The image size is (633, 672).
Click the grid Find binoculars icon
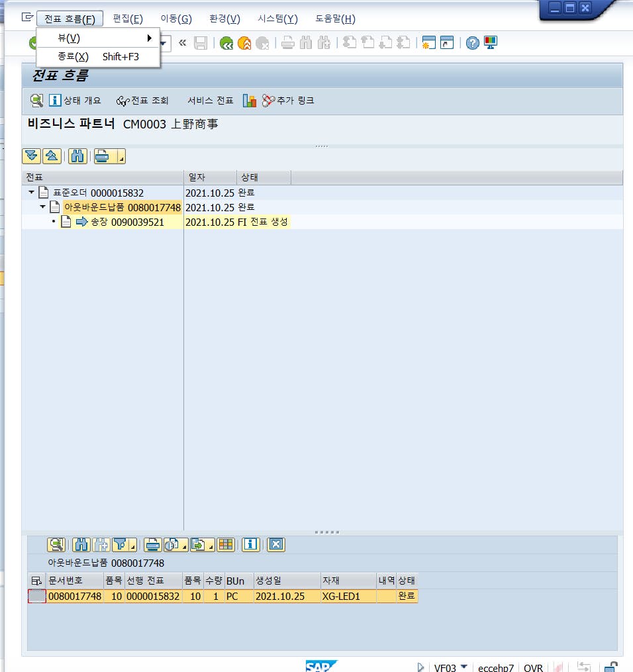point(81,545)
